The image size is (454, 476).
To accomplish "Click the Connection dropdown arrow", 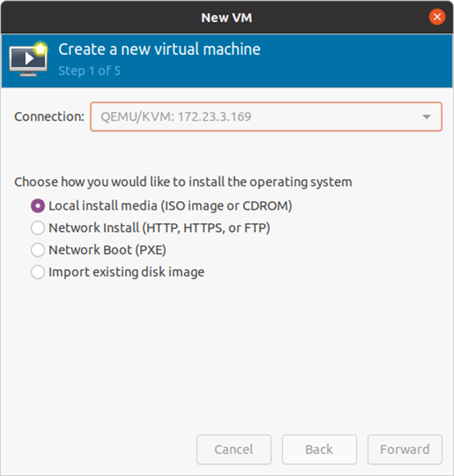I will coord(426,116).
